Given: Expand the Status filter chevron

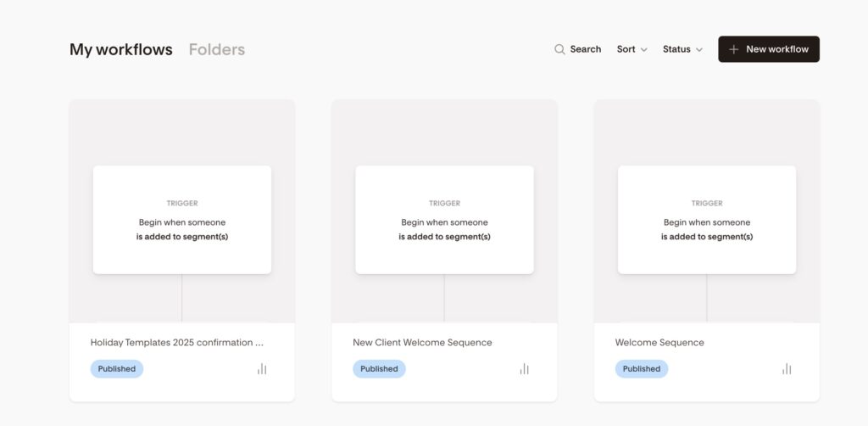Looking at the screenshot, I should [699, 50].
